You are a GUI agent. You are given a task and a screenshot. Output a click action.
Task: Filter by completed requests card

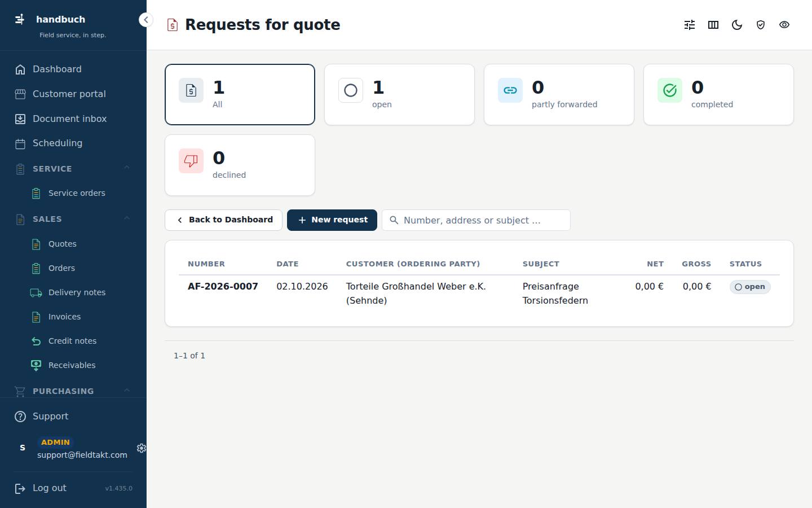(x=718, y=94)
